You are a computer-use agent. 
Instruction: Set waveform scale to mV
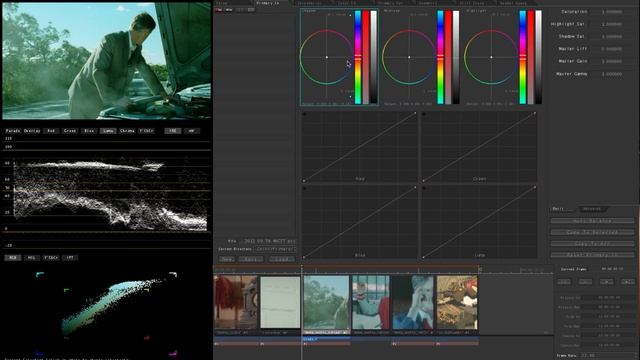(191, 131)
